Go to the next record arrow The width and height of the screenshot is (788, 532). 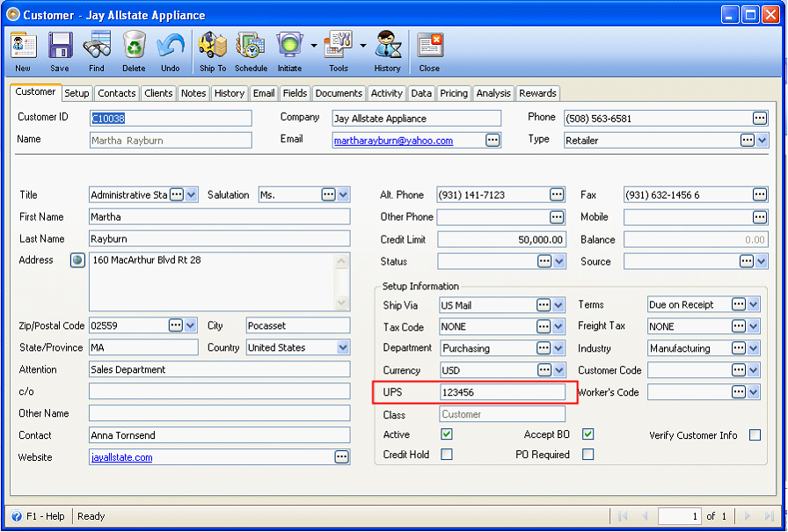748,516
